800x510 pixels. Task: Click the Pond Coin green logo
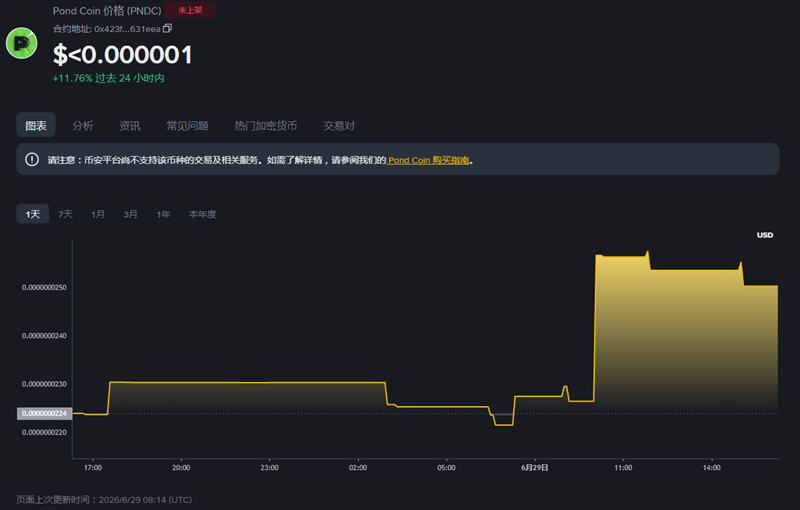pyautogui.click(x=21, y=43)
